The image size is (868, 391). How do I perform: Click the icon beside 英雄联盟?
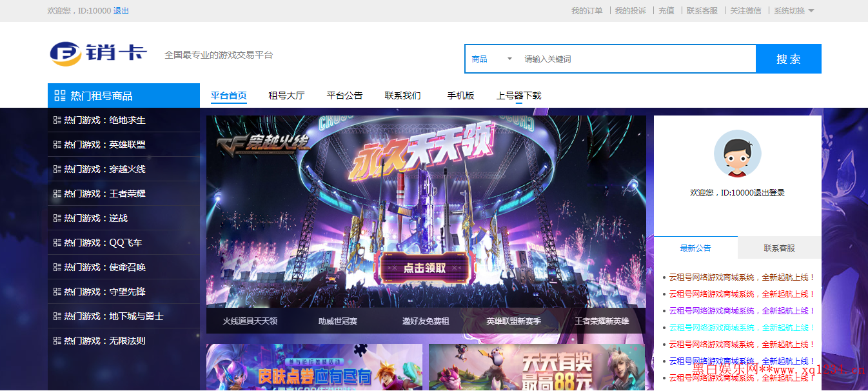(57, 145)
